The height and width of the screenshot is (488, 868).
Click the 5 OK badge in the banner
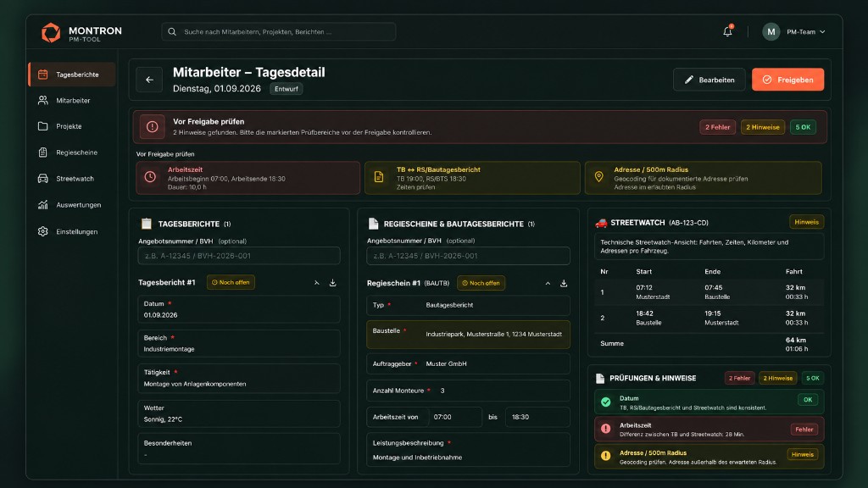click(x=803, y=127)
